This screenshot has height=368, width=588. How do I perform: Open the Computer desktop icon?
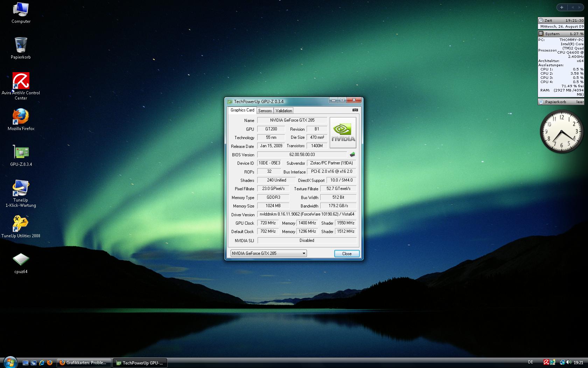[x=21, y=13]
